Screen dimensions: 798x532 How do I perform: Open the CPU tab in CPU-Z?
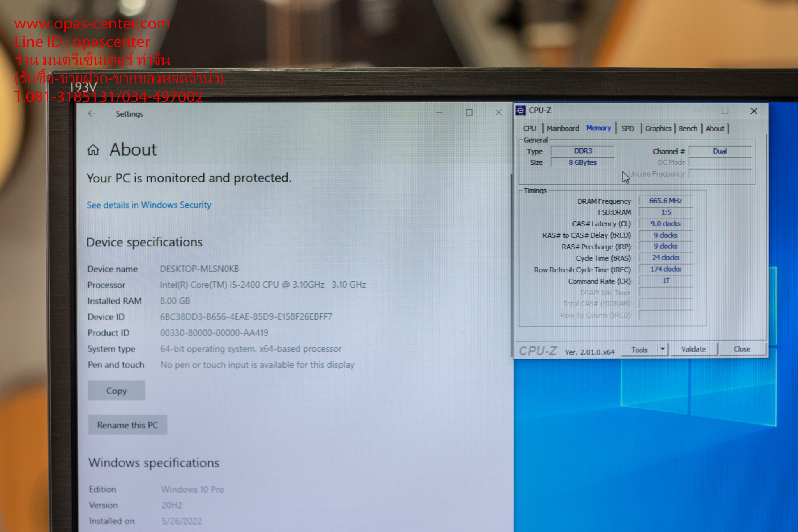(x=530, y=128)
